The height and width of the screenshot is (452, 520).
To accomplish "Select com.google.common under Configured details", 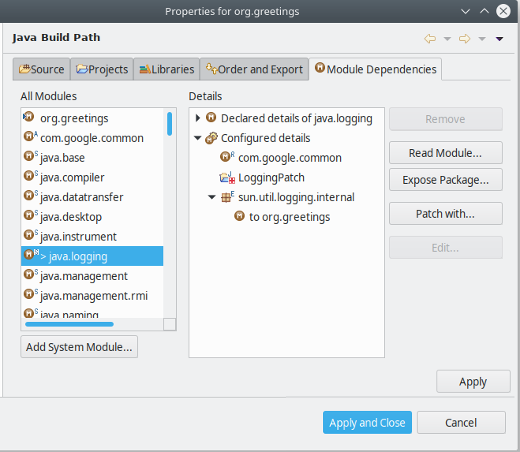I will pyautogui.click(x=290, y=157).
